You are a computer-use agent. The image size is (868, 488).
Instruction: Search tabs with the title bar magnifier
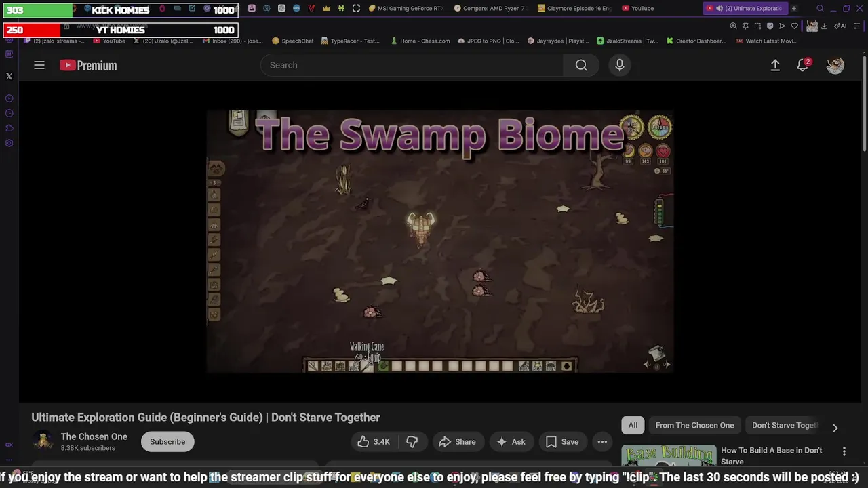click(x=820, y=9)
